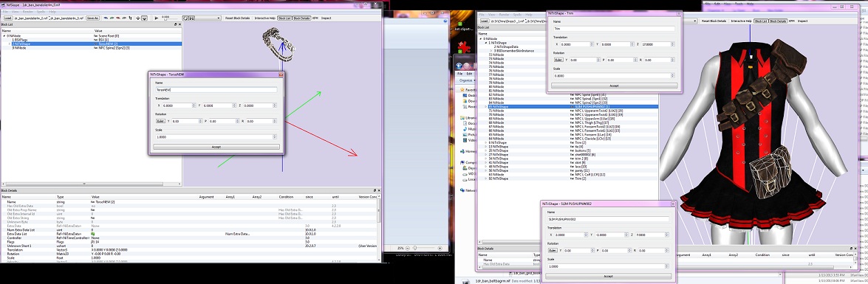Toggle the Block Details view button in left window
Screen dimensions: 868x284
[301, 18]
